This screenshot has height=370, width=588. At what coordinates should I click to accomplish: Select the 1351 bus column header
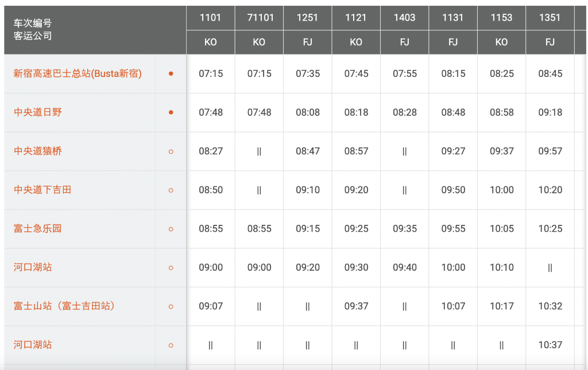(x=550, y=18)
